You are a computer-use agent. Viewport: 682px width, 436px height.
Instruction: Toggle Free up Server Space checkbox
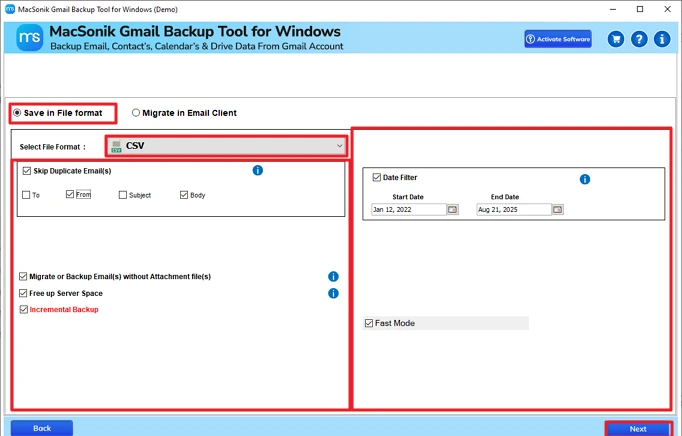pos(23,293)
